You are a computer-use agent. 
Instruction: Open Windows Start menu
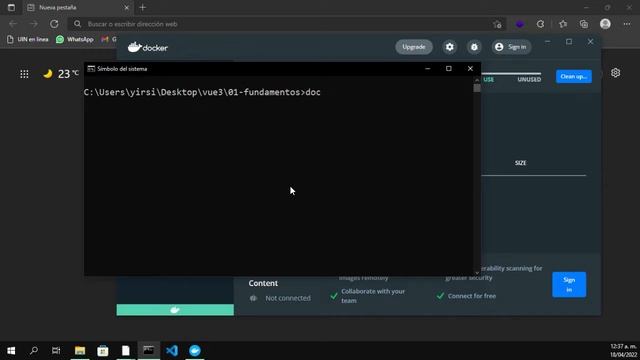coord(11,351)
